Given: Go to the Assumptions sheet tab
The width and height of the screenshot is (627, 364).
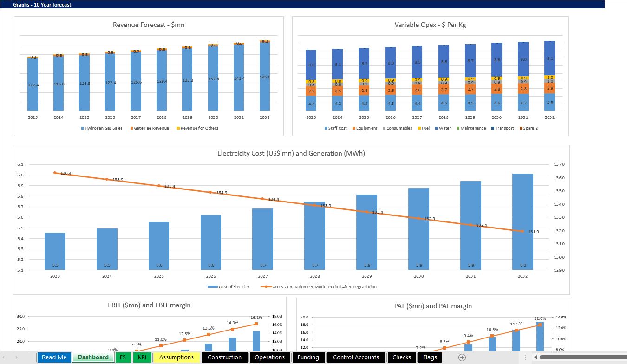Looking at the screenshot, I should tap(176, 357).
